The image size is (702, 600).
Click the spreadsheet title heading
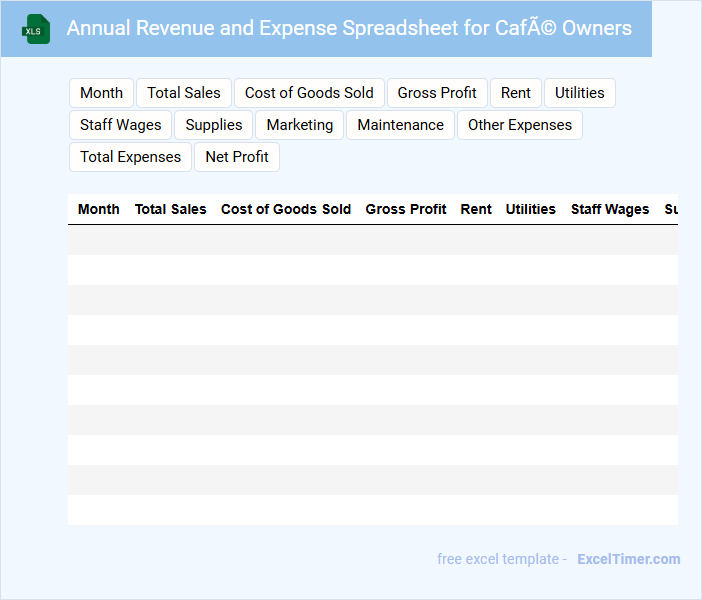click(349, 28)
